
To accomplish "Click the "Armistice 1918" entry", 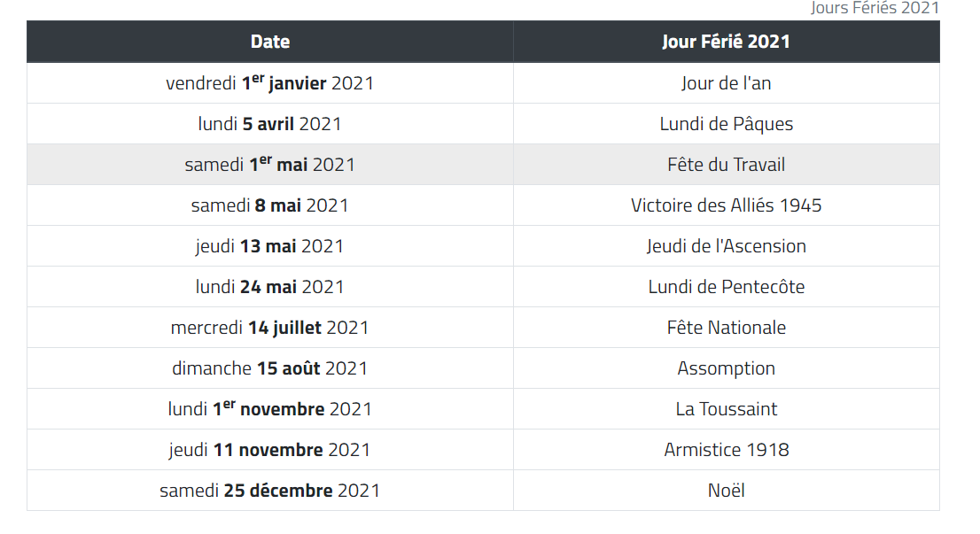I will (726, 450).
